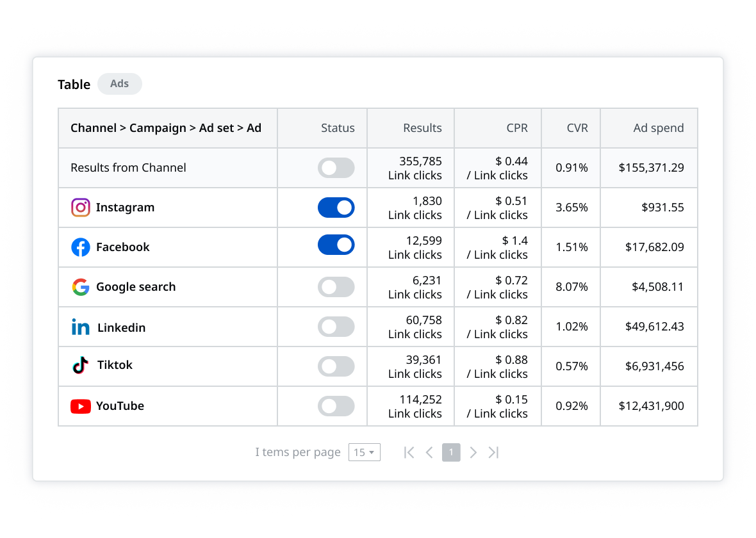This screenshot has width=756, height=538.
Task: Select the Ads tab chip
Action: [x=119, y=84]
